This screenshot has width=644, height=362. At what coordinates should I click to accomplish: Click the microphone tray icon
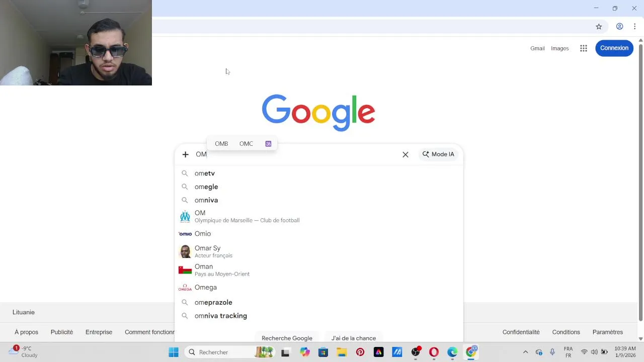click(552, 352)
